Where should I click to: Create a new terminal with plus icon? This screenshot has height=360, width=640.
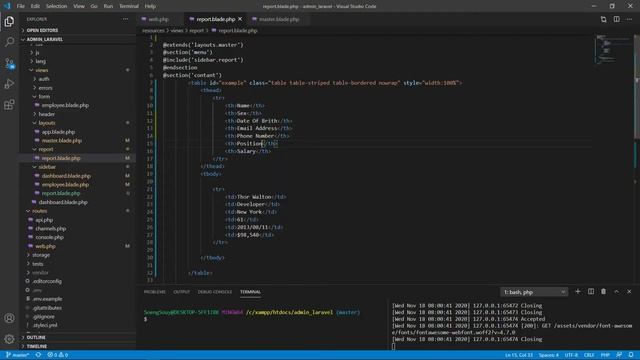click(578, 292)
